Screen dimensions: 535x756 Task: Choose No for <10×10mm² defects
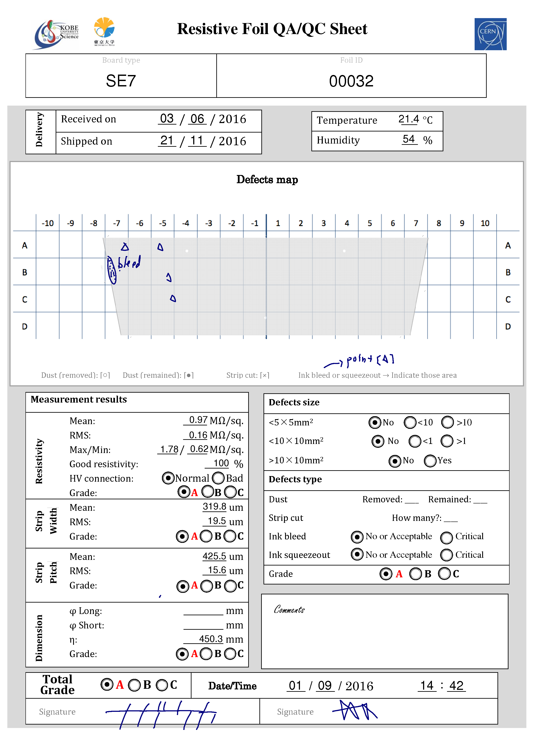coord(378,441)
